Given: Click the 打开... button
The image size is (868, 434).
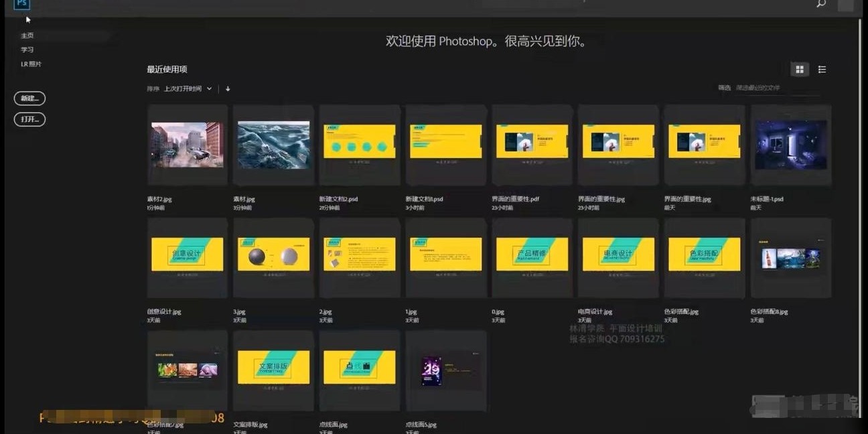Looking at the screenshot, I should pyautogui.click(x=29, y=119).
